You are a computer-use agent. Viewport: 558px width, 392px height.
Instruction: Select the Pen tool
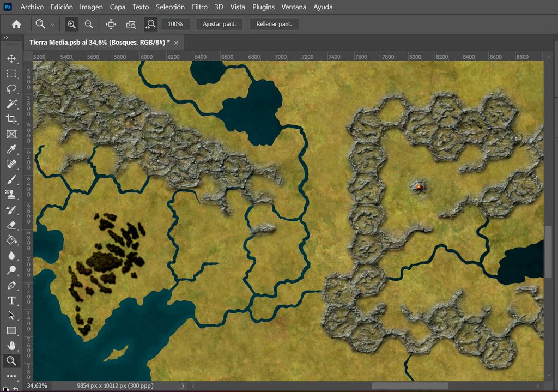[12, 285]
